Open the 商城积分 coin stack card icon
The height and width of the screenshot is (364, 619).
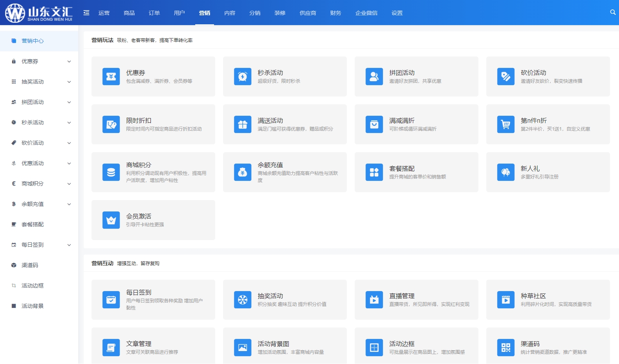(x=111, y=172)
